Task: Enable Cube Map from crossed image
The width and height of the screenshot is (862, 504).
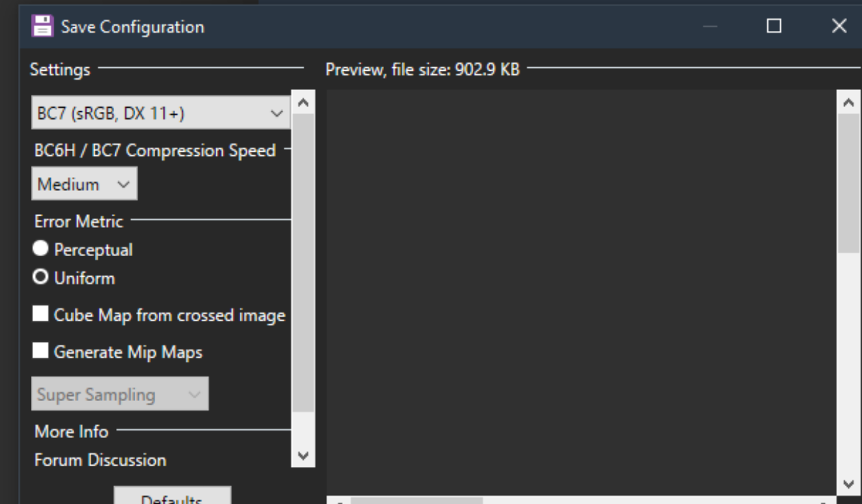Action: pos(41,314)
